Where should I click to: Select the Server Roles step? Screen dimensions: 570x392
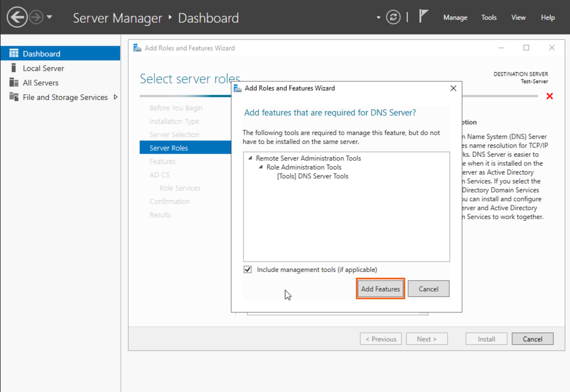(168, 147)
